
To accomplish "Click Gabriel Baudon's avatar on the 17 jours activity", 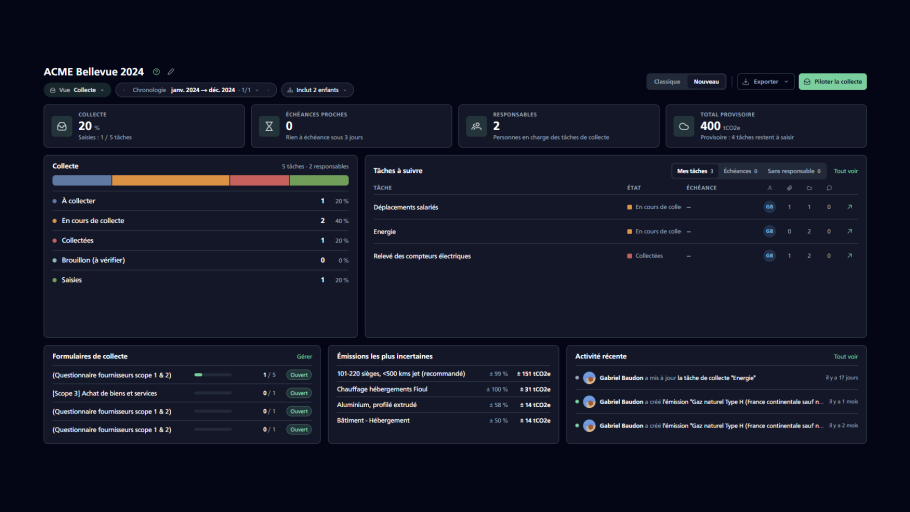I will [x=589, y=378].
